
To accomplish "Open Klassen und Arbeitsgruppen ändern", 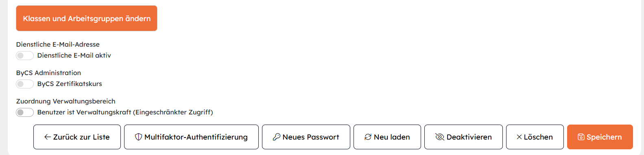I will [x=87, y=18].
